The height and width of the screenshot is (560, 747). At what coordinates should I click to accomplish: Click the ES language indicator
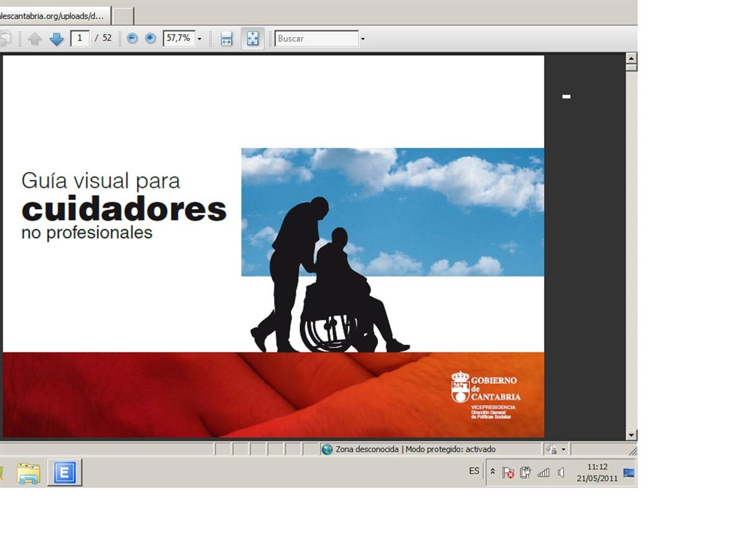pos(474,471)
